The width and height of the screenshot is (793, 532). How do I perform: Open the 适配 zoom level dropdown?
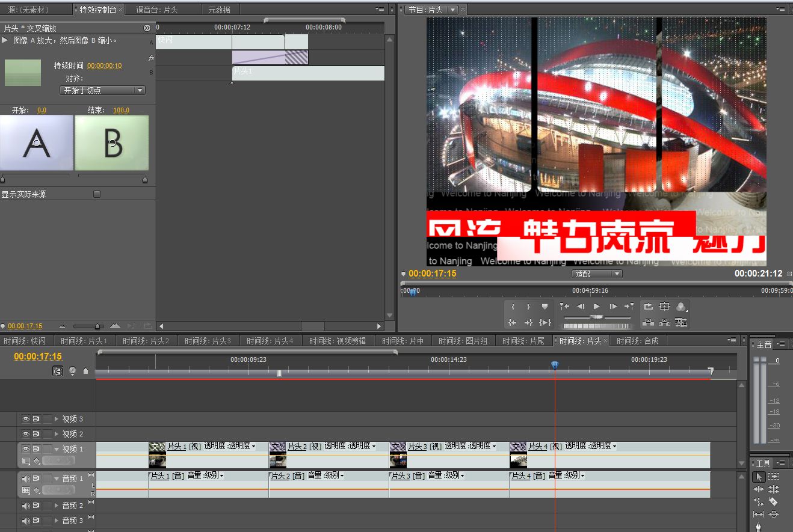tap(596, 274)
